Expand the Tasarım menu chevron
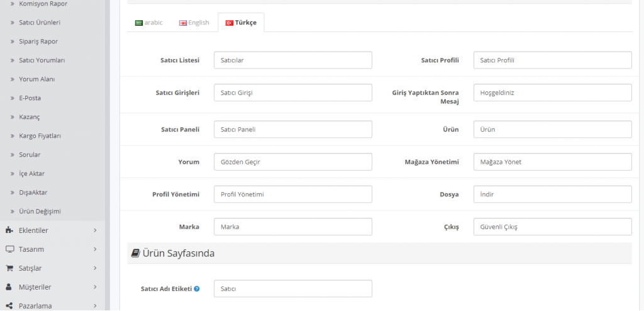This screenshot has width=644, height=311. [x=95, y=249]
